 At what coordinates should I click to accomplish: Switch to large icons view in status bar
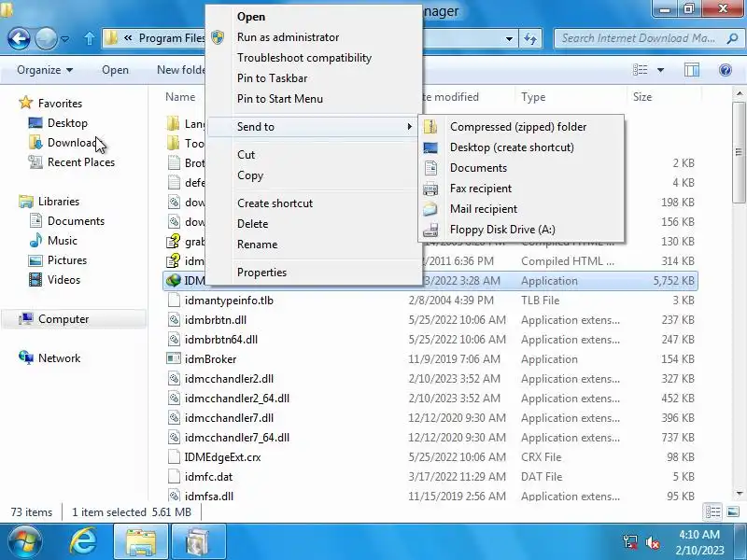tap(733, 511)
